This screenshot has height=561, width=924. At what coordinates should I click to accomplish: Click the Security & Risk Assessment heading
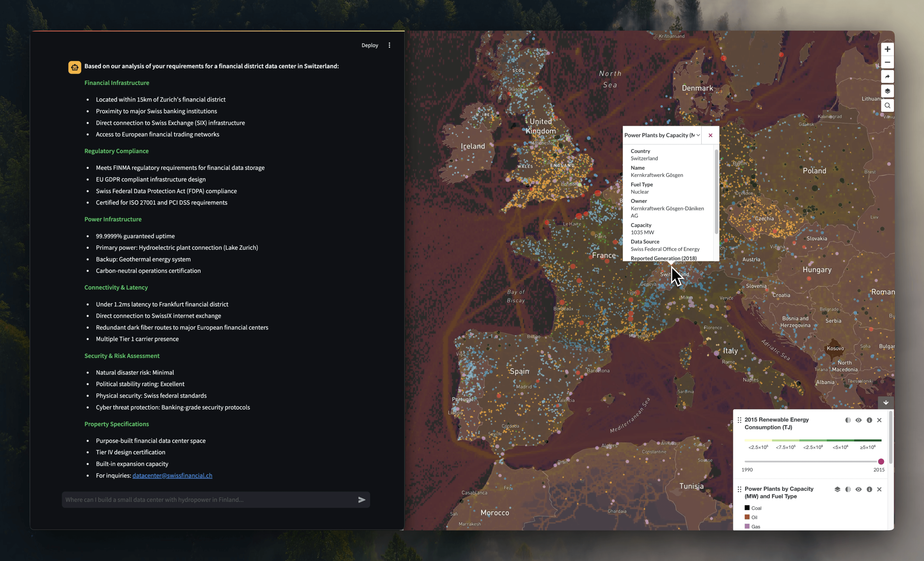122,356
